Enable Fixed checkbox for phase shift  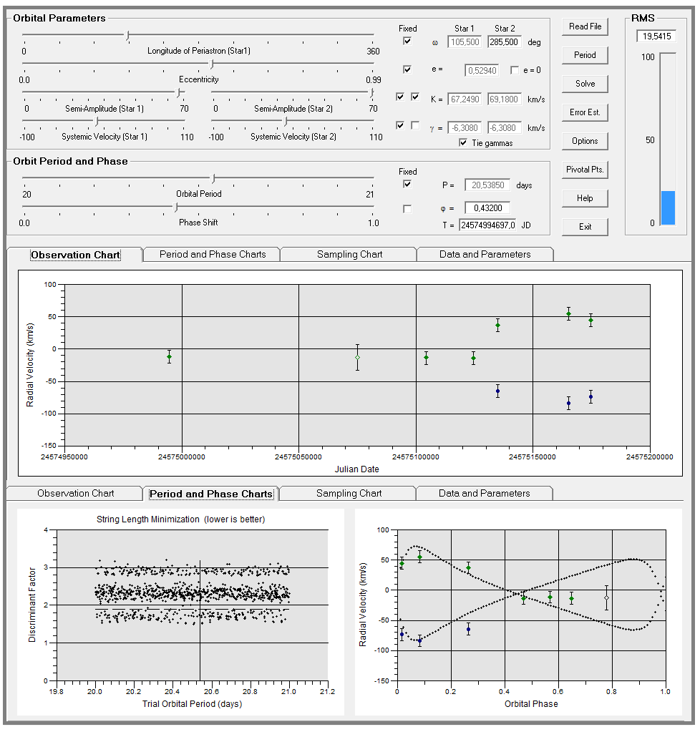[407, 209]
